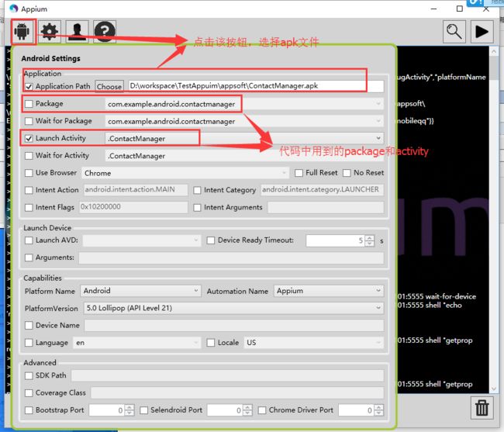Toggle the Application Path checkbox
The height and width of the screenshot is (432, 504).
(x=29, y=86)
